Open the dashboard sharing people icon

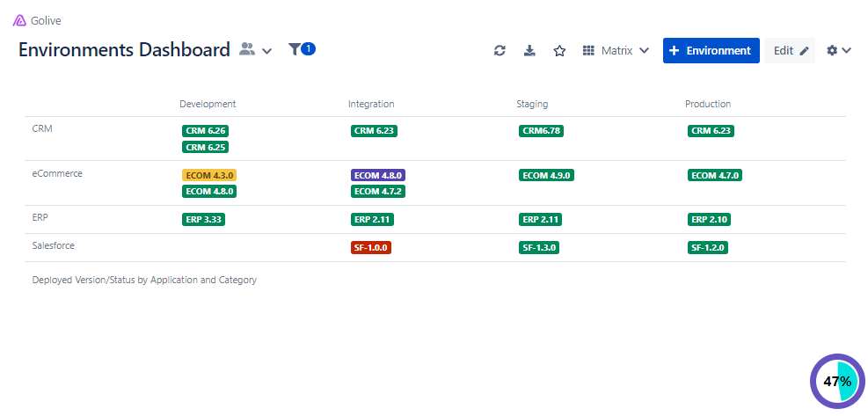click(247, 50)
